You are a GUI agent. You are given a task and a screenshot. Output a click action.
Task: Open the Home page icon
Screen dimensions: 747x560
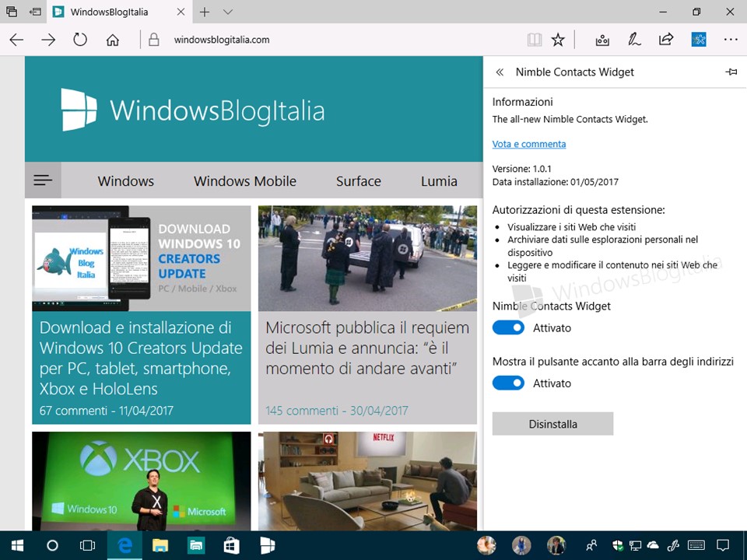pos(112,40)
